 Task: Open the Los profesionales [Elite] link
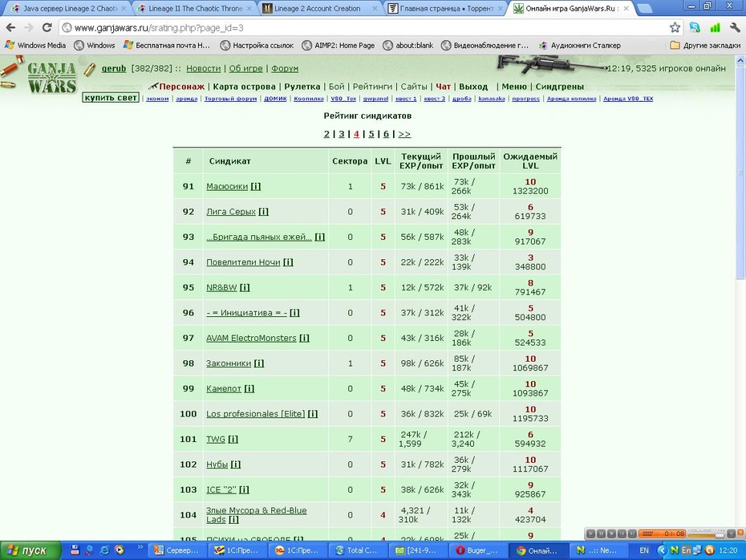[x=256, y=413]
